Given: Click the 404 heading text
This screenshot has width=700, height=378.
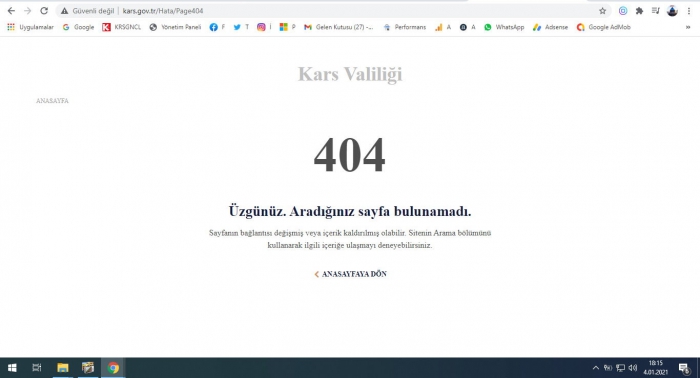Looking at the screenshot, I should (350, 154).
